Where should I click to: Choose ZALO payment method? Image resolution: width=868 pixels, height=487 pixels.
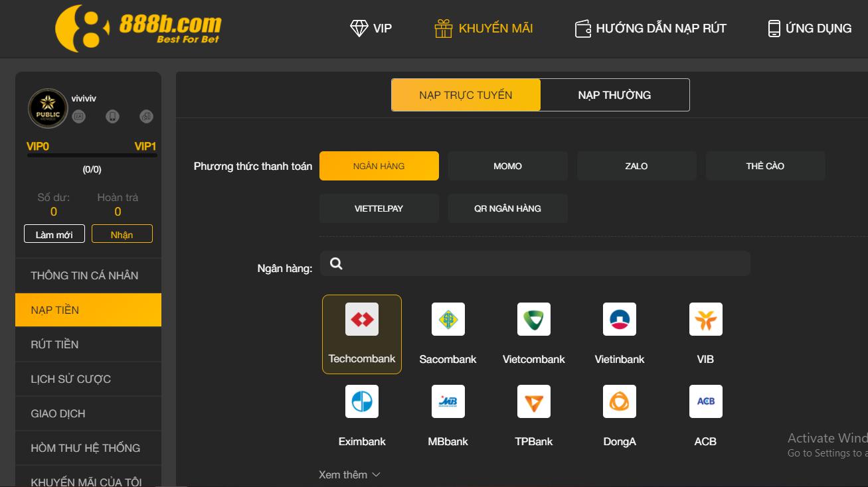pyautogui.click(x=637, y=166)
